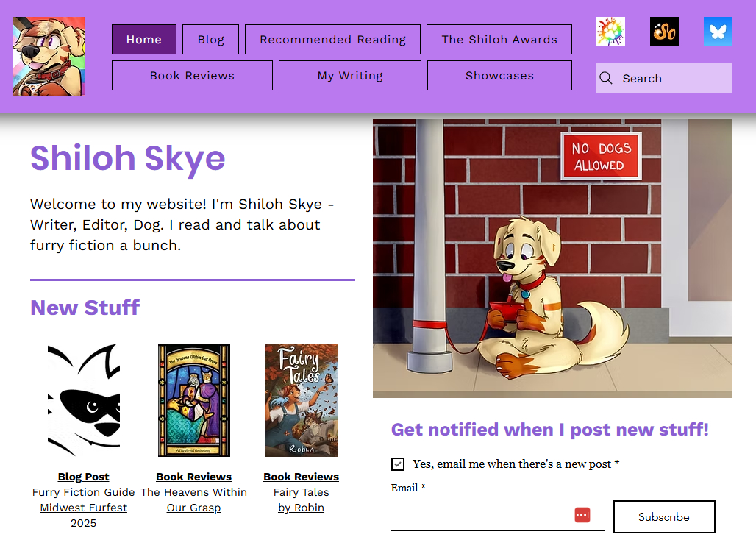Click the Shiloh Skye dog avatar logo

pyautogui.click(x=49, y=57)
